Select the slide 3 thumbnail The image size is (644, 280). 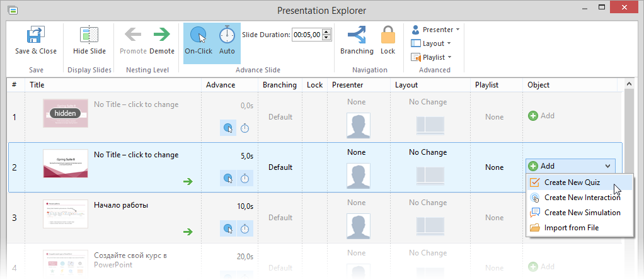(x=66, y=215)
